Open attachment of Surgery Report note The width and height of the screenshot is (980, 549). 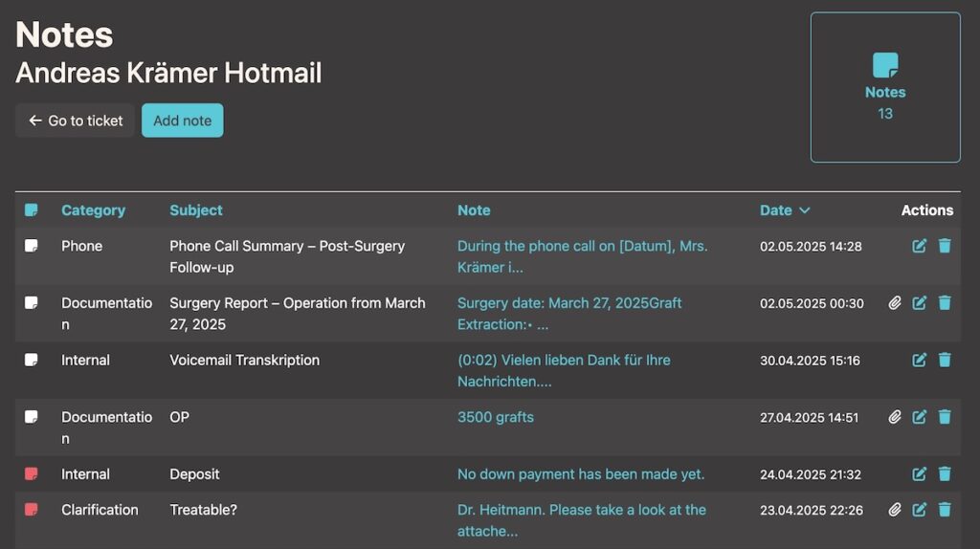click(895, 303)
